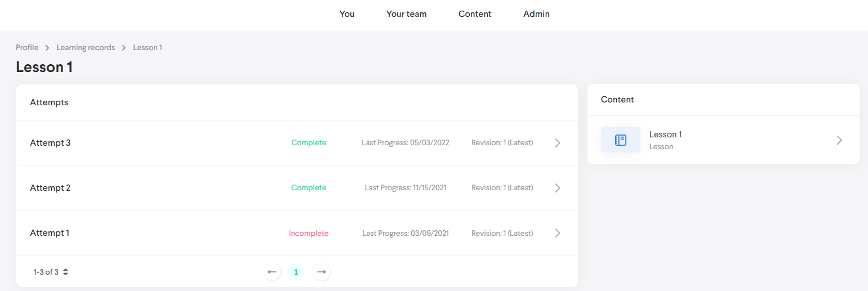This screenshot has width=868, height=291.
Task: Open Attempt 3 using its chevron
Action: coord(557,143)
